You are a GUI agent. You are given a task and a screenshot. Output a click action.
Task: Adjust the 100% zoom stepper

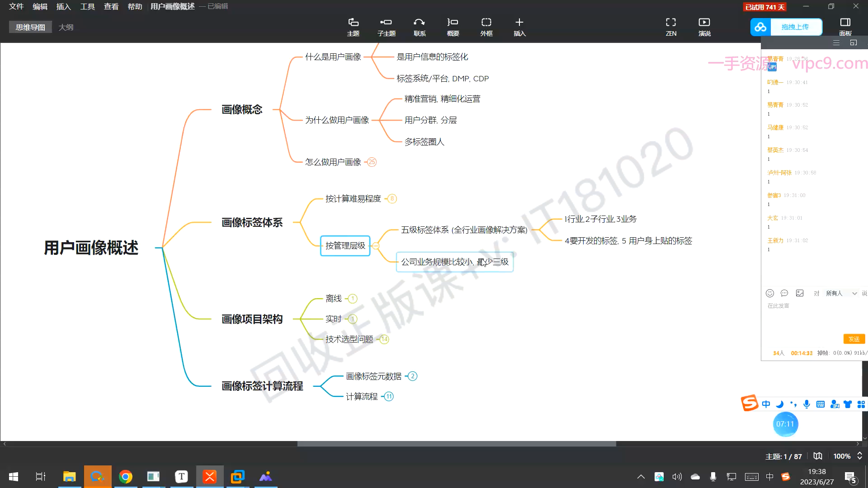pos(859,456)
